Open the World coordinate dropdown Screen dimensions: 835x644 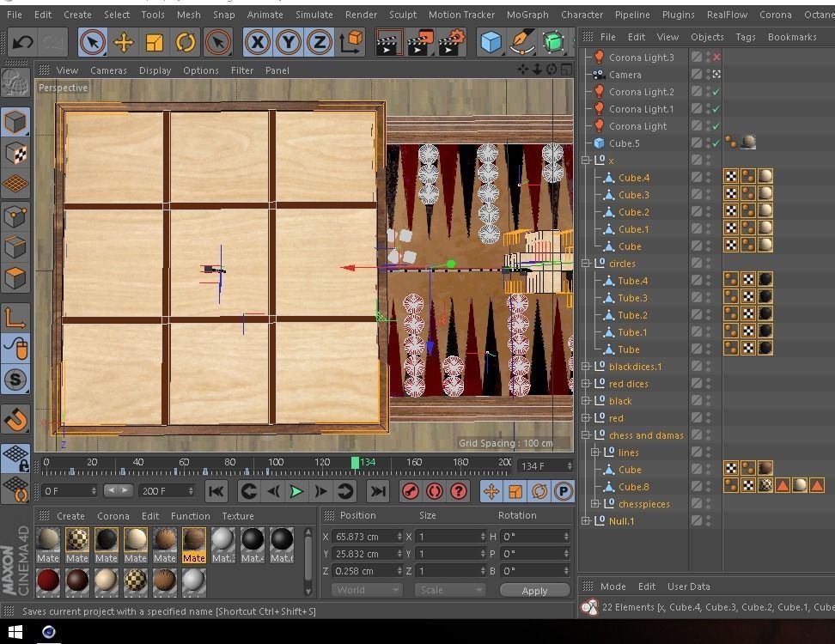(366, 590)
